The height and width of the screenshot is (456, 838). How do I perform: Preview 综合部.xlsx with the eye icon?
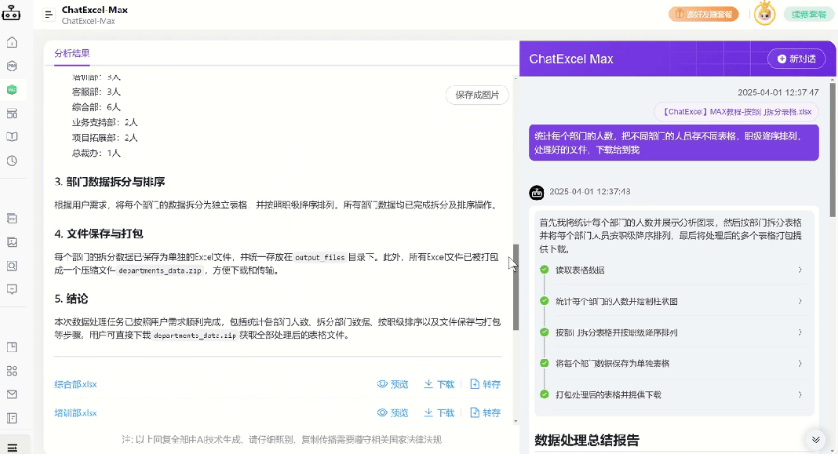pos(392,384)
